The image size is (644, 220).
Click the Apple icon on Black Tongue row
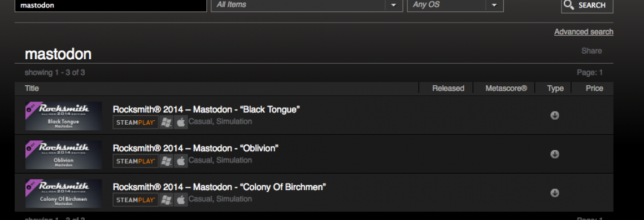tap(181, 122)
